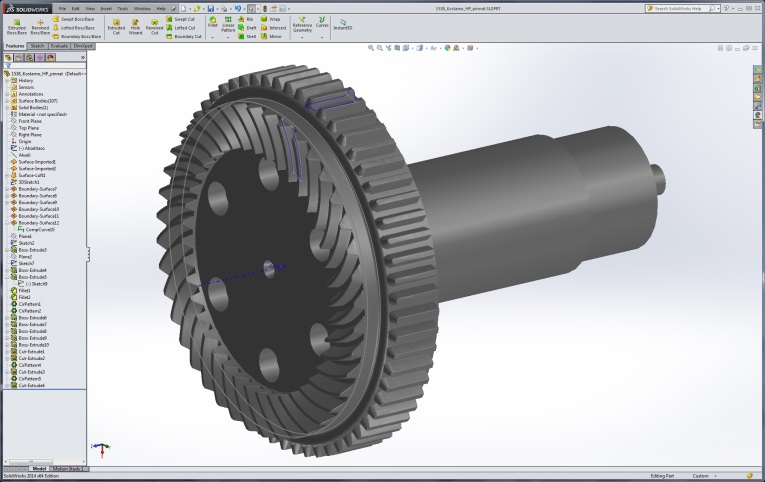Open the View menu
The width and height of the screenshot is (765, 482).
pos(90,9)
